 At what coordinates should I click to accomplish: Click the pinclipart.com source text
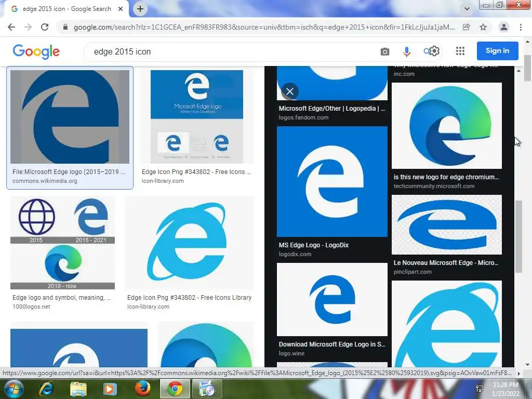pyautogui.click(x=413, y=272)
